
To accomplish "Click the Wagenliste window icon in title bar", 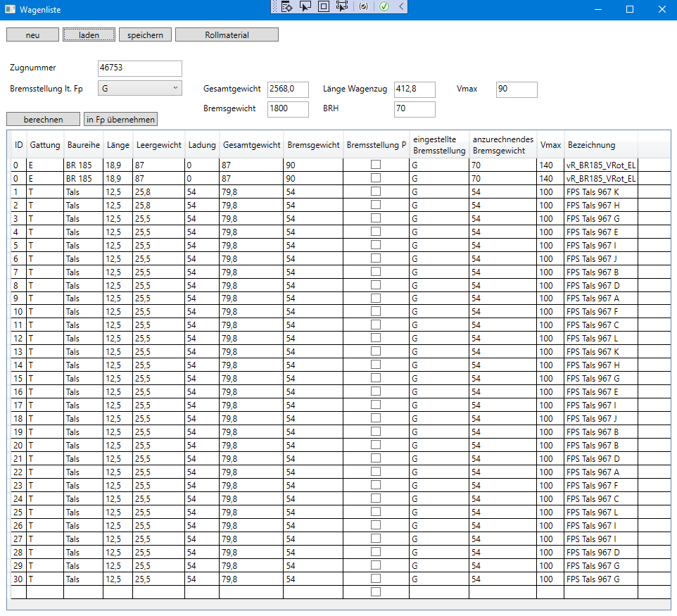I will click(x=10, y=9).
